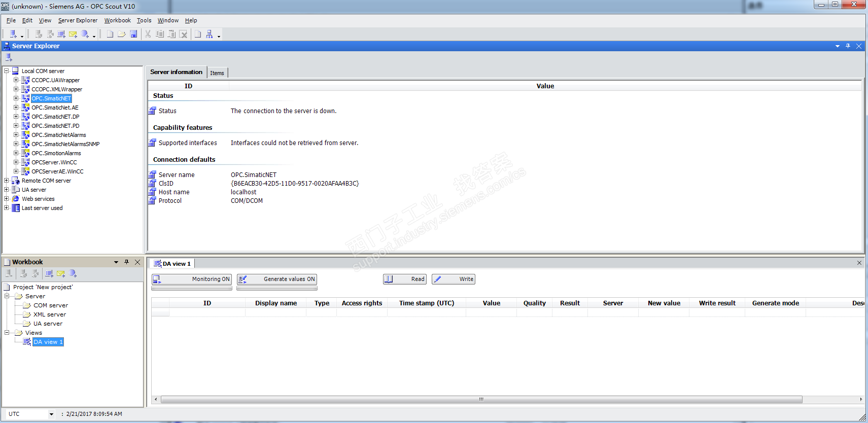Screen dimensions: 868x423
Task: Click the disconnect server icon in the Workbook toolbar
Action: tap(35, 273)
